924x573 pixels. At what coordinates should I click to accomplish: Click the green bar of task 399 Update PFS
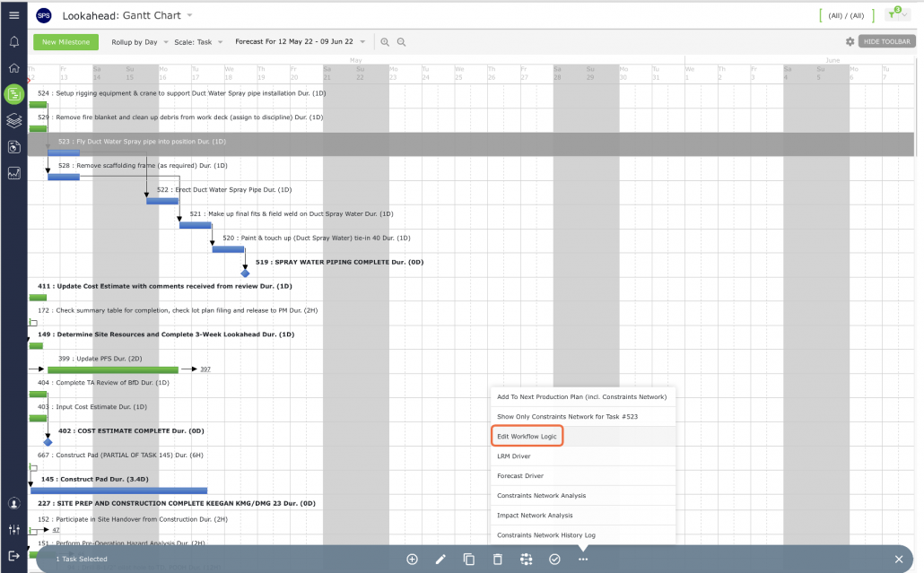(x=112, y=369)
